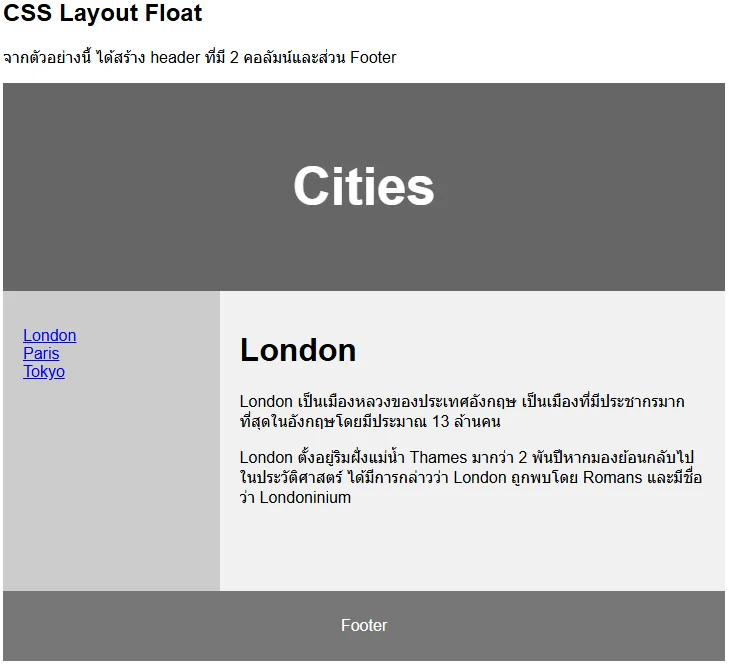This screenshot has height=666, width=729.
Task: Go to the Tokyo link in the sidebar
Action: point(44,372)
